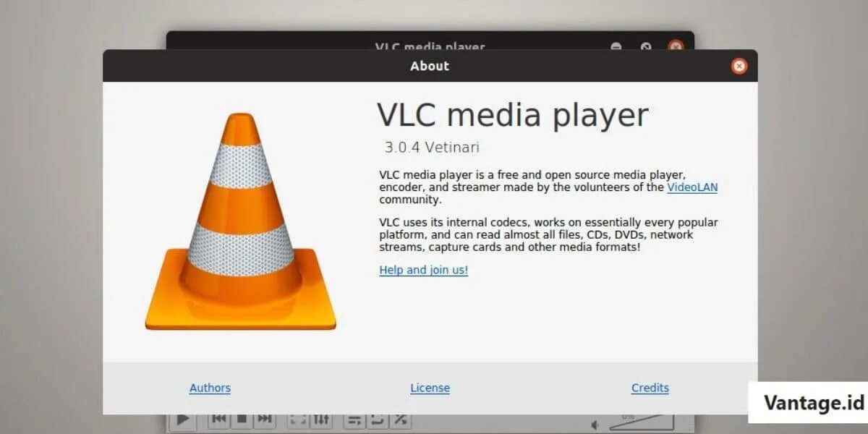Screen dimensions: 868x434
Task: Click the 'VLC media player' heading in About
Action: 513,116
